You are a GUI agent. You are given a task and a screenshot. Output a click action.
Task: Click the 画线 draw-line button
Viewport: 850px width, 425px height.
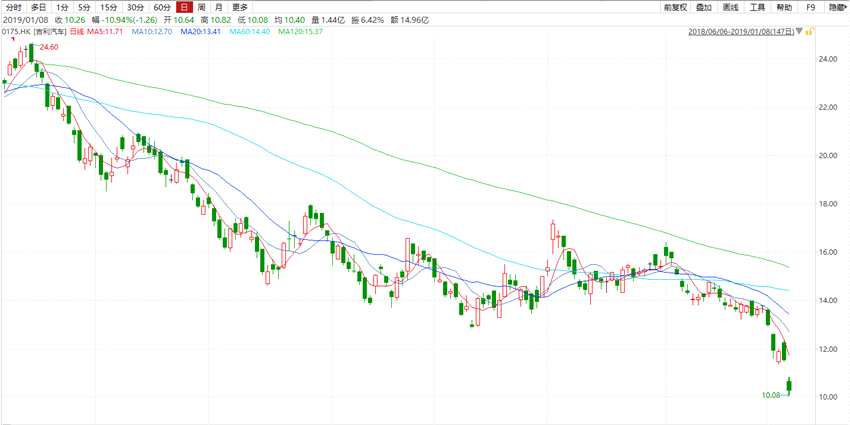(731, 8)
